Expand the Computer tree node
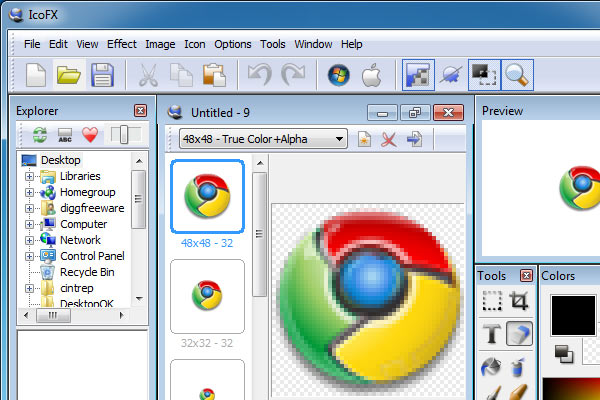 (x=29, y=224)
